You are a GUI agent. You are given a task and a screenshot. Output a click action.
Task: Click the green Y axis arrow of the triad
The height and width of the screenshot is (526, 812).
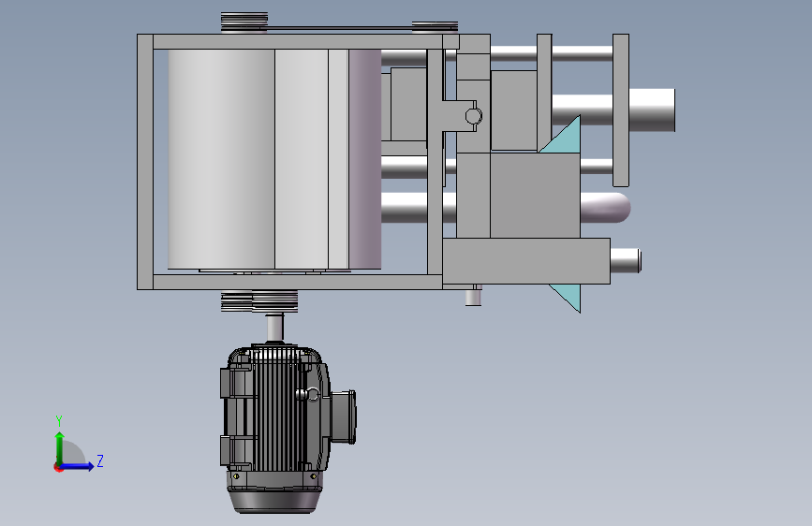click(59, 447)
